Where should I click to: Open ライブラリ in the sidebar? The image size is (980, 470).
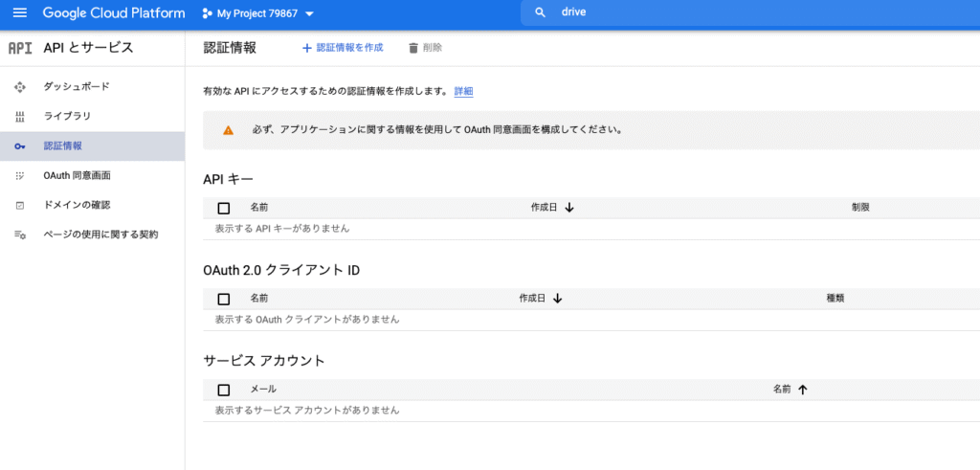67,117
